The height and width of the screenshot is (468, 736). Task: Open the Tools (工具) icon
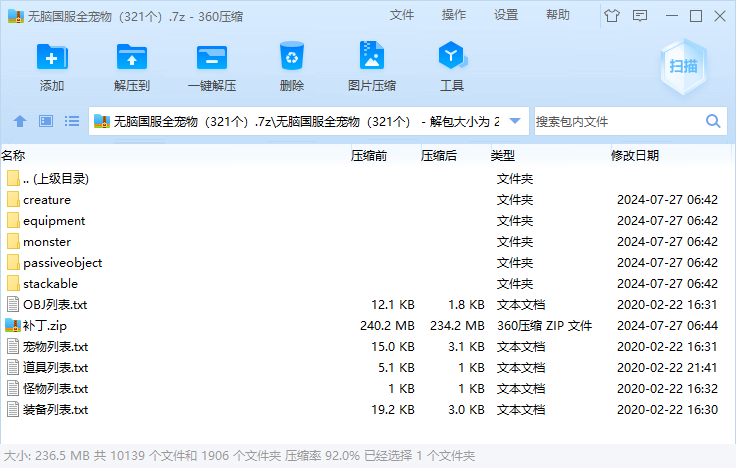point(452,57)
